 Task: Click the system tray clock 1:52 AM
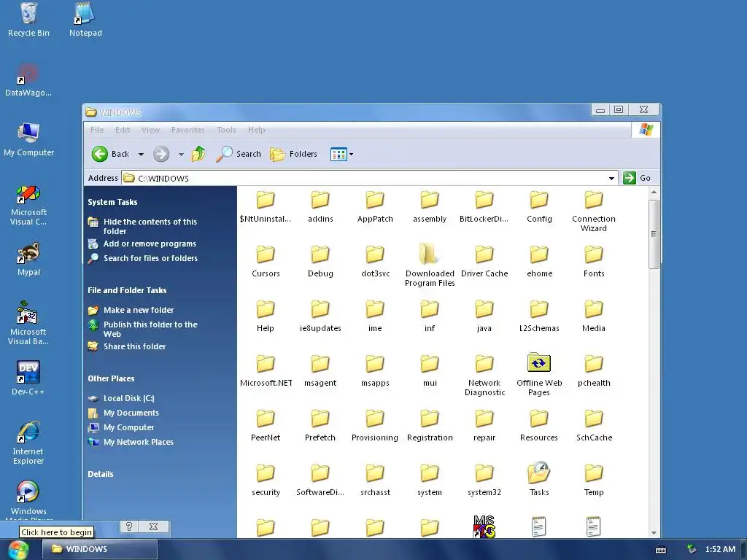click(x=720, y=549)
